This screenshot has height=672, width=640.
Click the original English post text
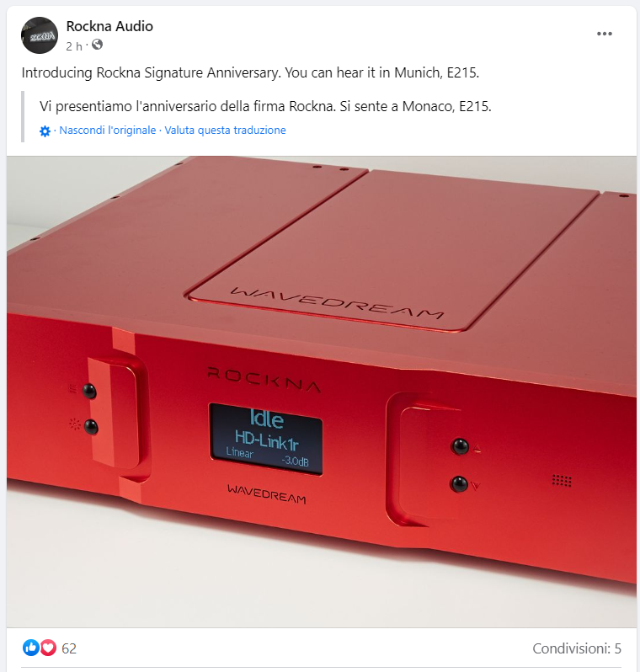coord(250,73)
